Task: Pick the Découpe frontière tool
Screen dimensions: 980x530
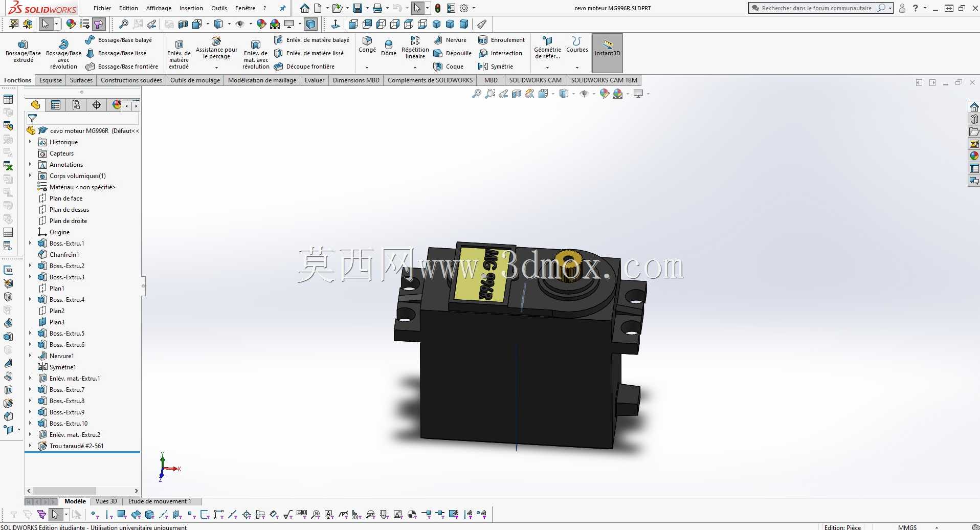Action: pos(304,67)
